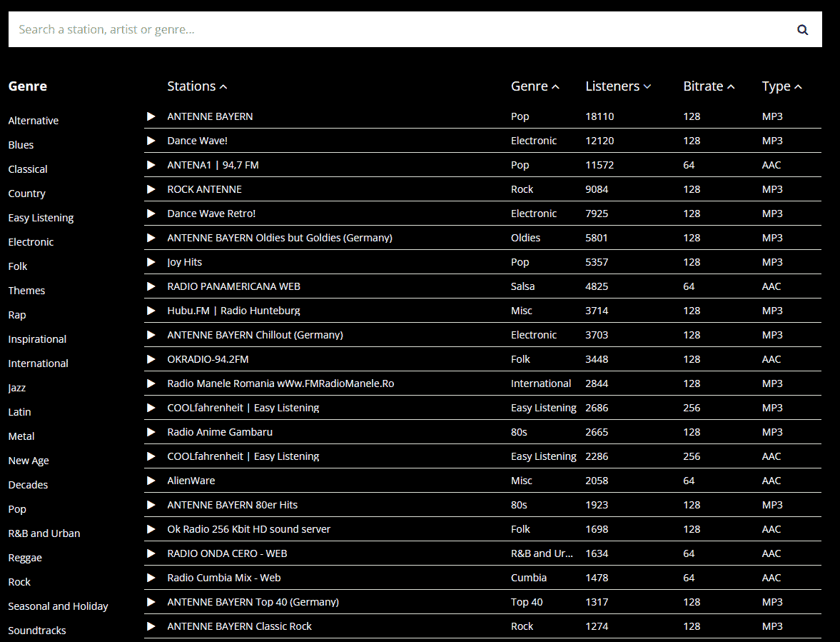This screenshot has width=840, height=642.
Task: Open Alternative genre in sidebar
Action: (x=34, y=121)
